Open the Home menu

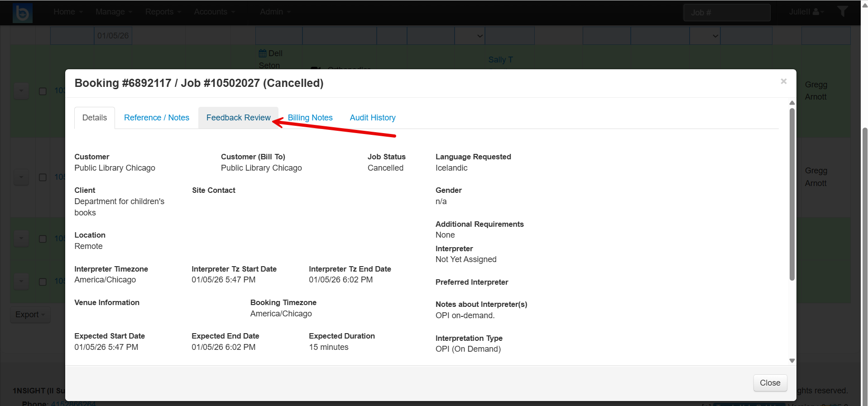[x=68, y=12]
